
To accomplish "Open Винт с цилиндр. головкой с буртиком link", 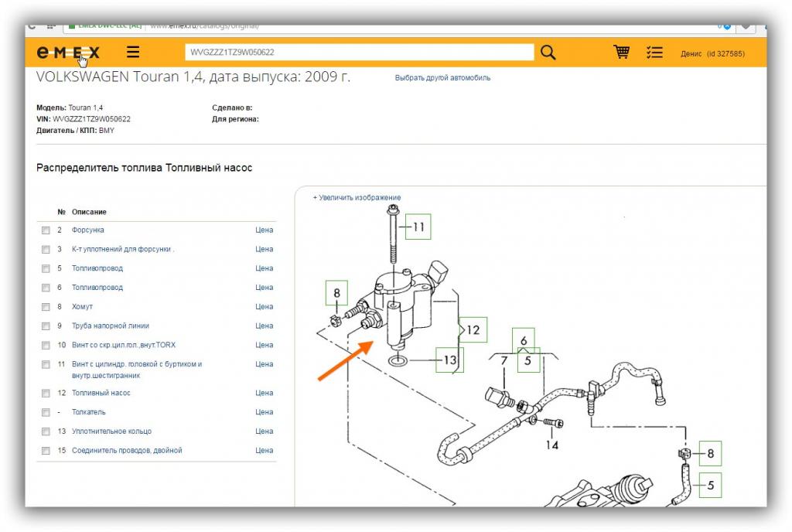I will coord(137,370).
